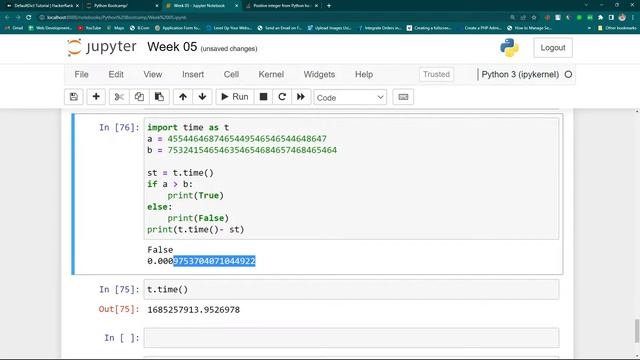Open the Cell menu
This screenshot has height=360, width=640.
(231, 74)
